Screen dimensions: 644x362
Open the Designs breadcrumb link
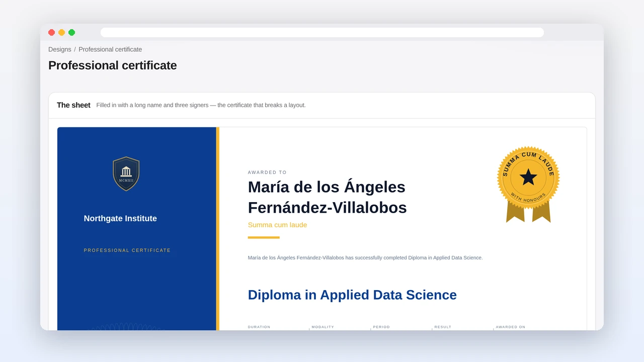(x=59, y=49)
